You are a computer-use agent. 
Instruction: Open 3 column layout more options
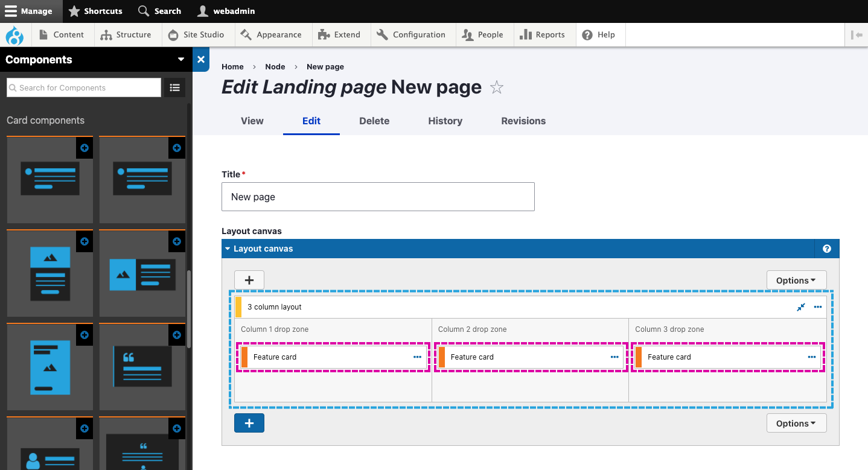pos(818,307)
